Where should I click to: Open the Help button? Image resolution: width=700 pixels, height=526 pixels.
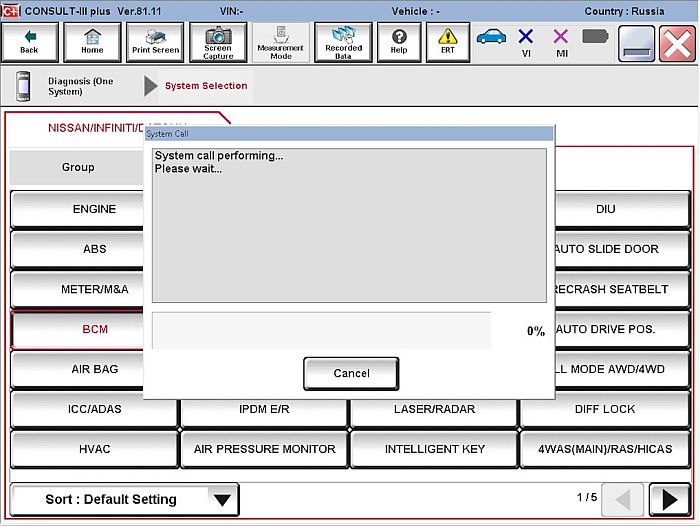(399, 42)
